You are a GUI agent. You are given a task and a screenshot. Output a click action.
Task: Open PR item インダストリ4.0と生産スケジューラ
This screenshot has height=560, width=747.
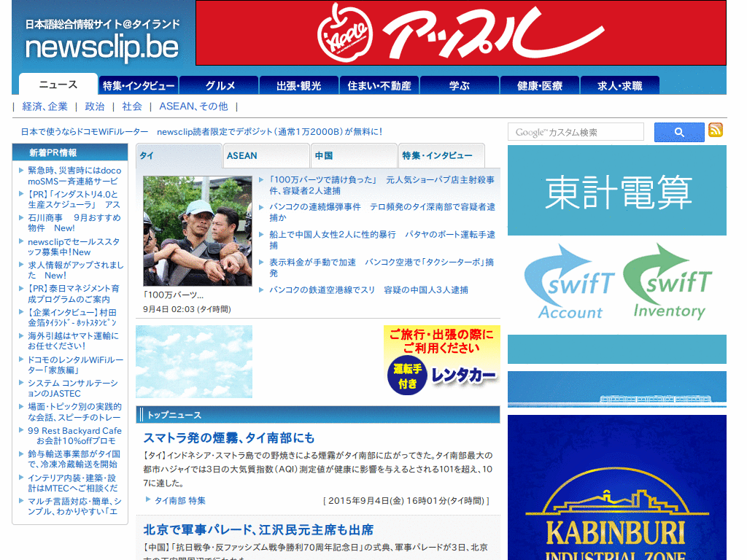pyautogui.click(x=74, y=200)
